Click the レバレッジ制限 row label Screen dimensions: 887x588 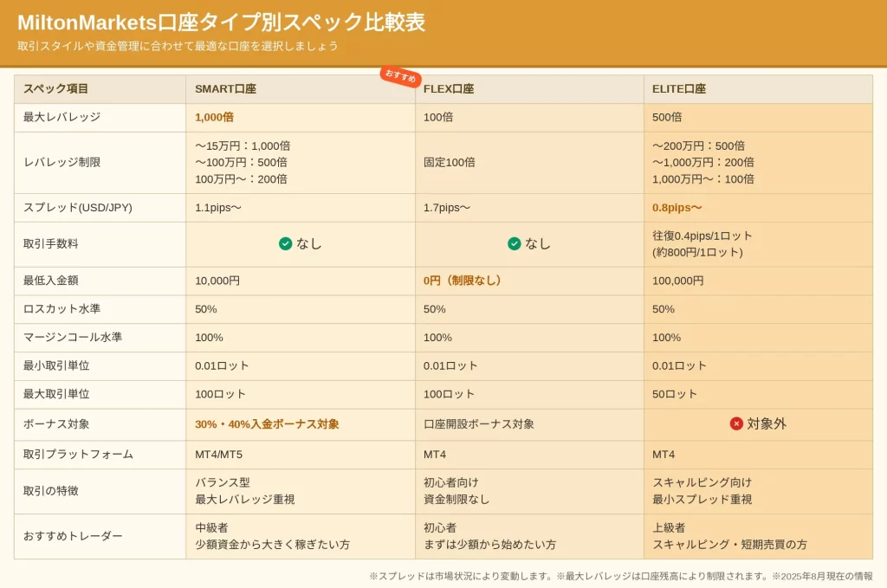click(x=62, y=162)
